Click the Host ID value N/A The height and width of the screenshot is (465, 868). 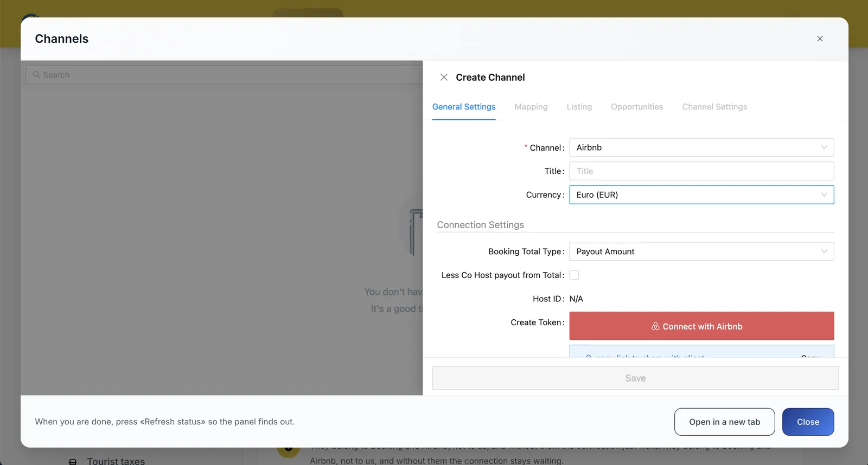tap(576, 299)
